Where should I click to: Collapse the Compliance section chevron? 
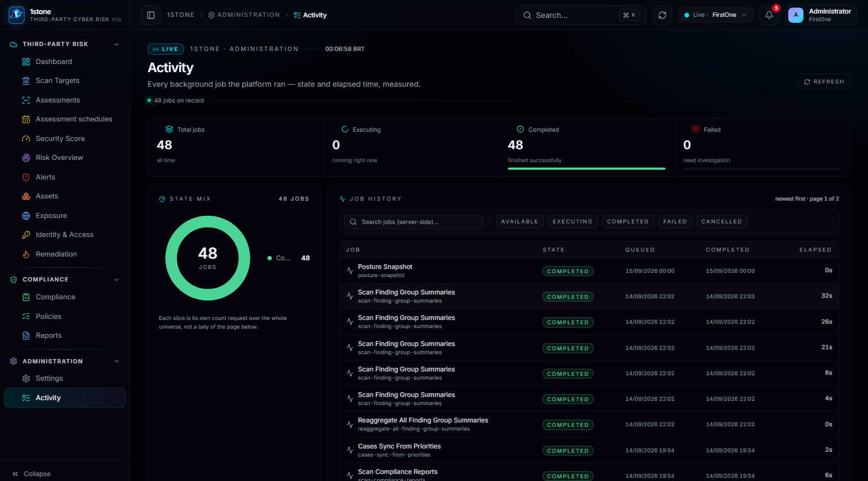[x=117, y=280]
